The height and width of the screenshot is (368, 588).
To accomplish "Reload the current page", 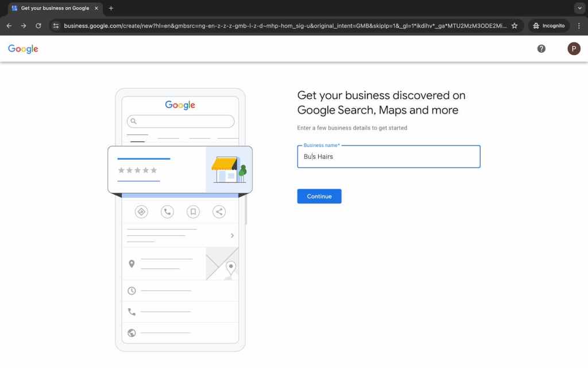I will coord(38,25).
